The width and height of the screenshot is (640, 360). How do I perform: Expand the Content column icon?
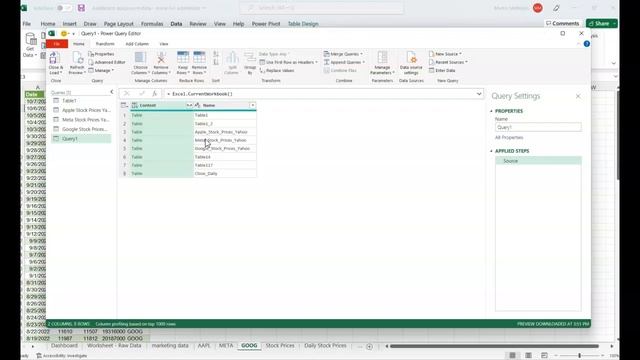189,105
